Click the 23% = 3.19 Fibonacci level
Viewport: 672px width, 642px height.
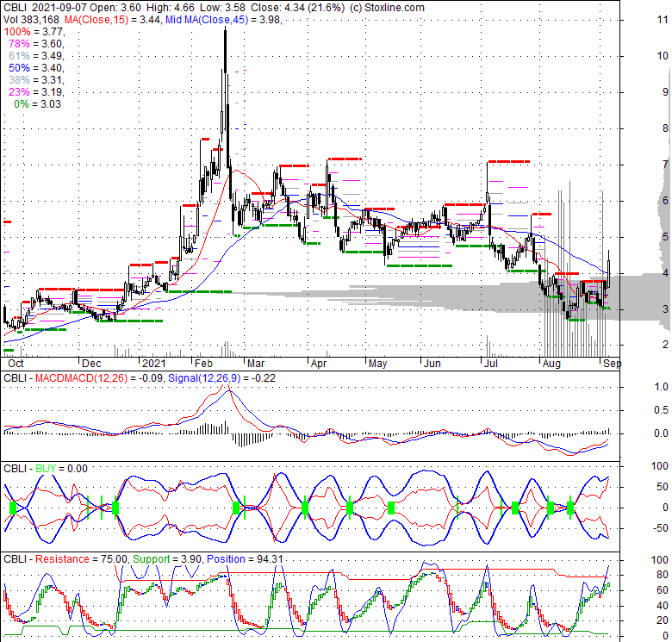point(36,91)
